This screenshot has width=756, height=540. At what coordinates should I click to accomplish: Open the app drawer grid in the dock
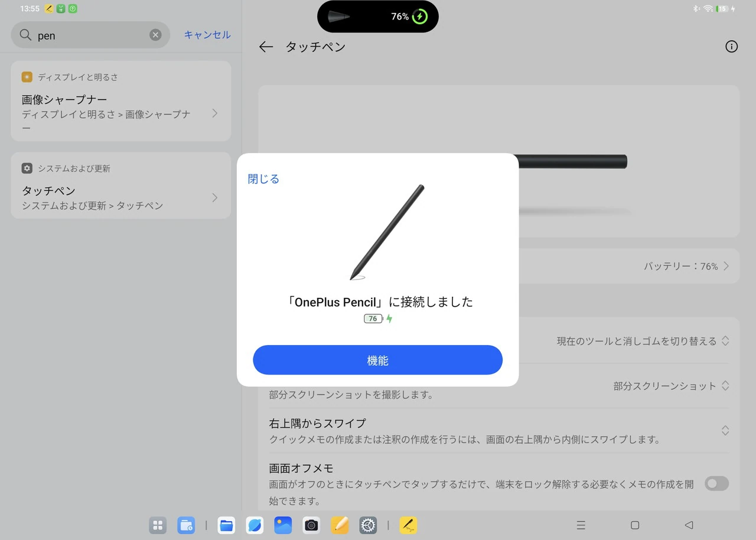tap(158, 525)
